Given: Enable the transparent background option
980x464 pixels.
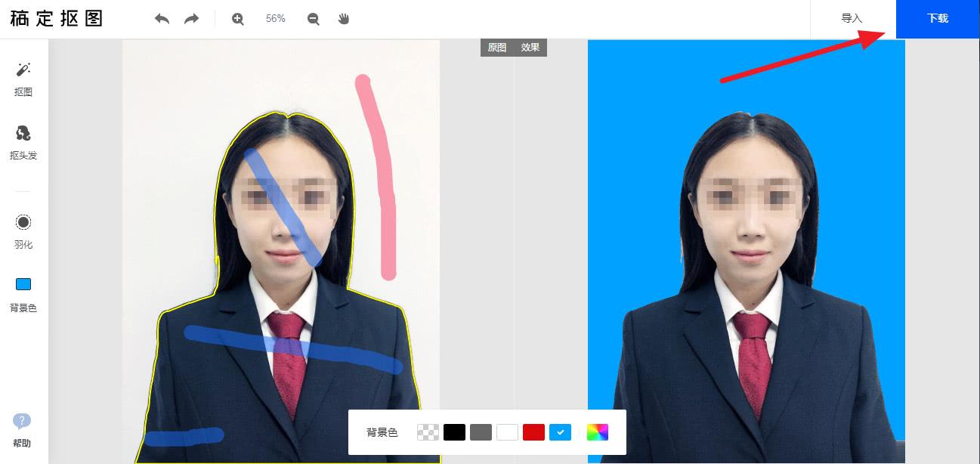Looking at the screenshot, I should click(428, 432).
